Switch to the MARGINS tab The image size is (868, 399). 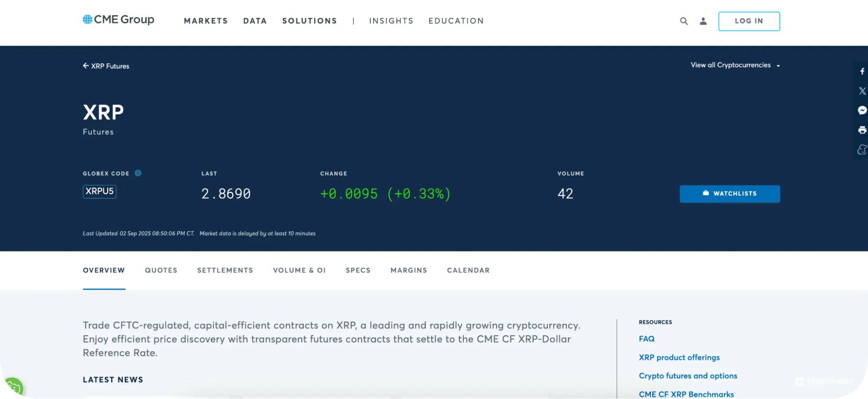coord(408,270)
